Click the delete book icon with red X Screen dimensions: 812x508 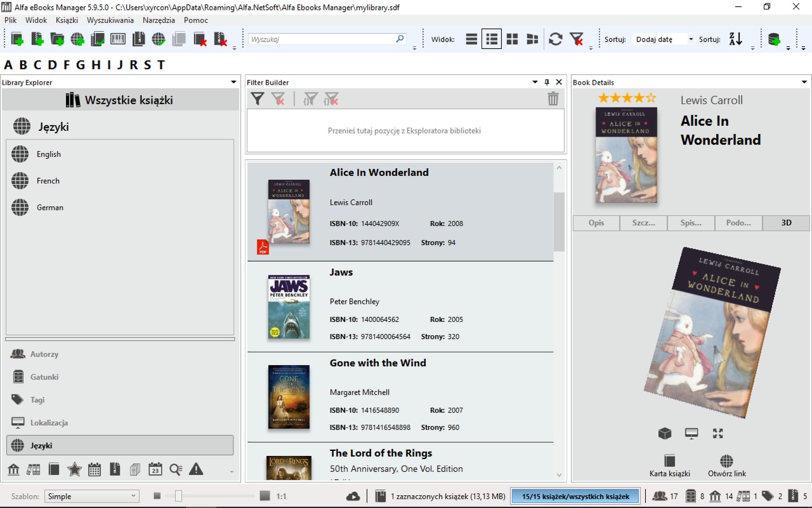[x=200, y=39]
